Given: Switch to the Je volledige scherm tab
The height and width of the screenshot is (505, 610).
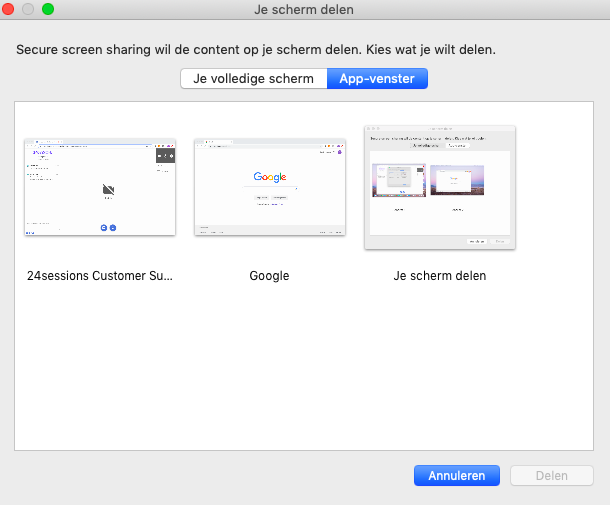Looking at the screenshot, I should [253, 79].
